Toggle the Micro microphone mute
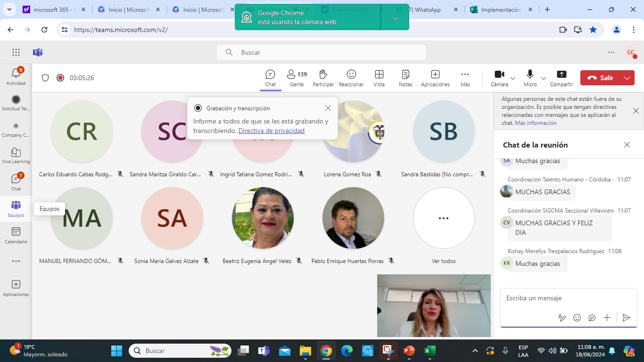The height and width of the screenshot is (362, 644). coord(530,78)
